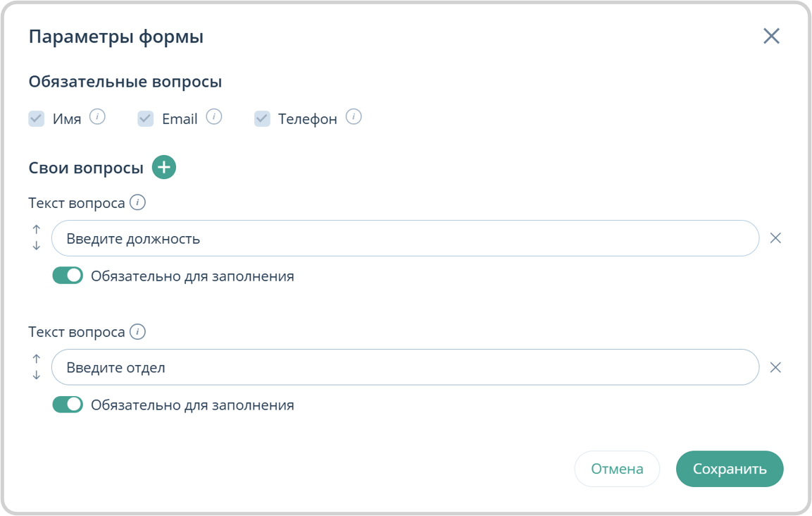This screenshot has height=516, width=812.
Task: Click the Имя checkbox
Action: [x=36, y=118]
